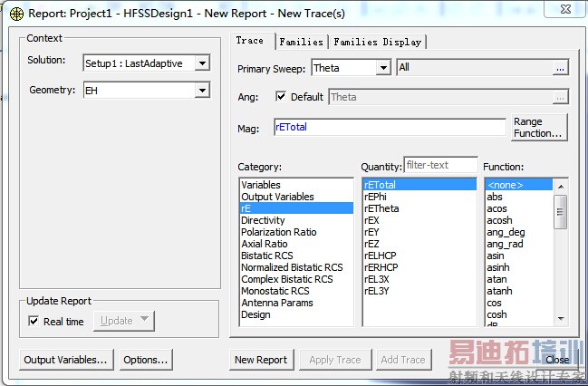Image resolution: width=588 pixels, height=386 pixels.
Task: Select Monostatic RCS category
Action: coord(296,291)
